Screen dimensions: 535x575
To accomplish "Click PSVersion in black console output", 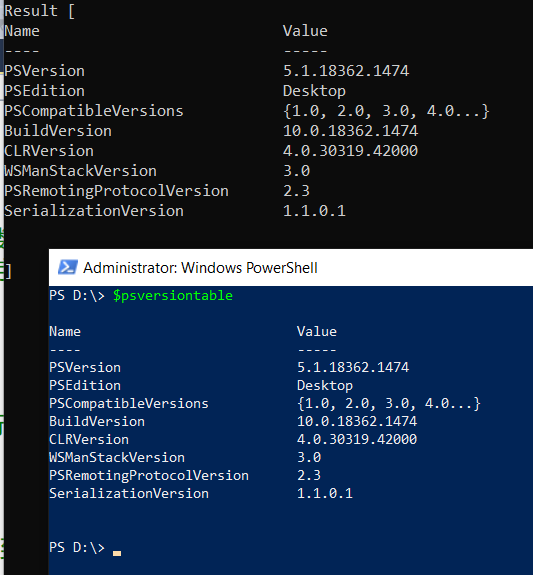I will click(44, 71).
